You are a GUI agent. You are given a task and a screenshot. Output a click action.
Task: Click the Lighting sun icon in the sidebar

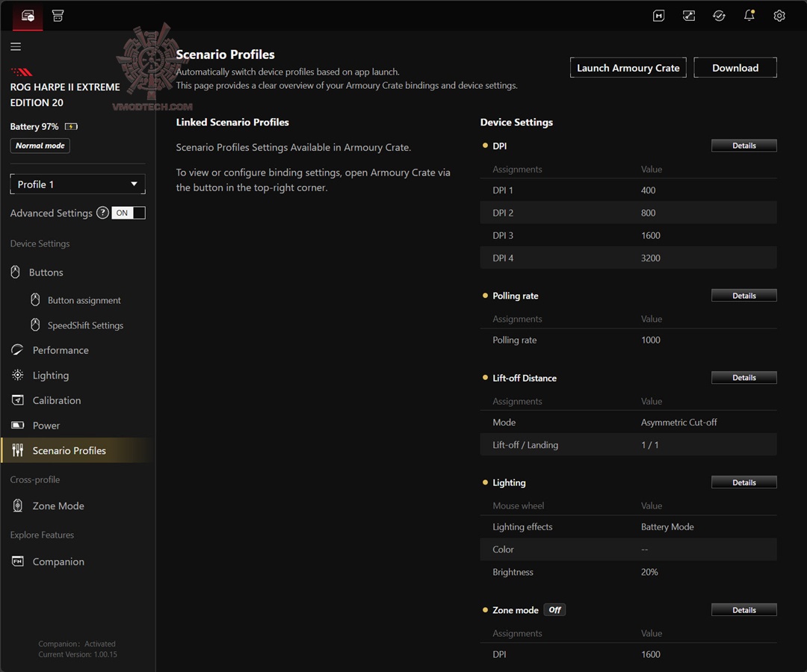17,376
